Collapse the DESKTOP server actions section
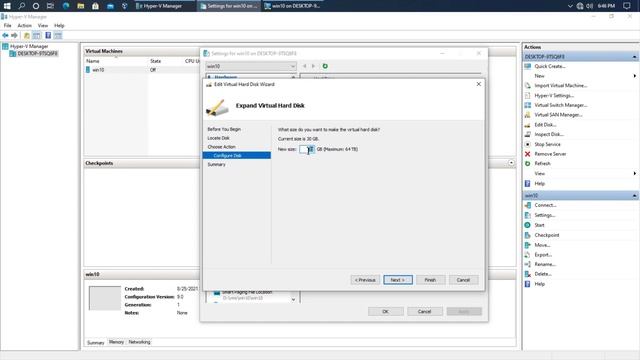Image resolution: width=640 pixels, height=360 pixels. [634, 57]
